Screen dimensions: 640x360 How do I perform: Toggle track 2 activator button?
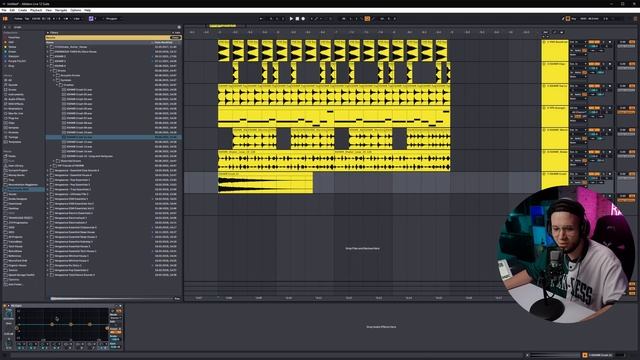pos(594,64)
